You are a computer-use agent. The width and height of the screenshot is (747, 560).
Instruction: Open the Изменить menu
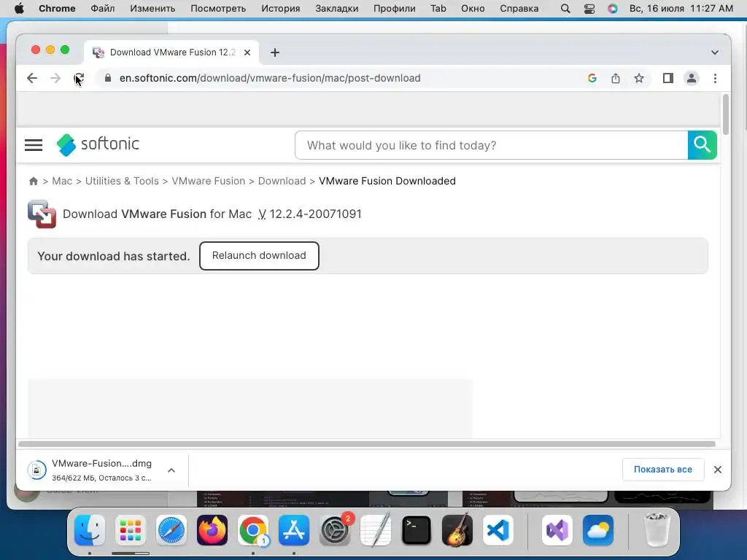pos(152,9)
